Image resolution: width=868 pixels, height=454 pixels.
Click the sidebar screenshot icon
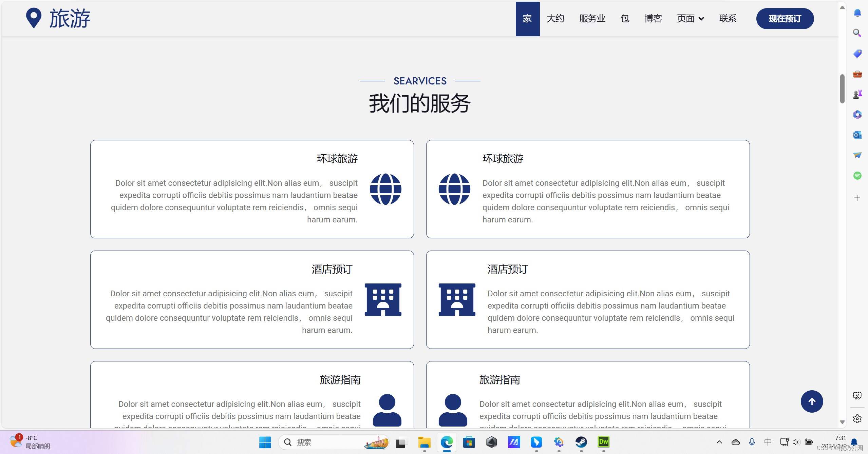(x=857, y=396)
